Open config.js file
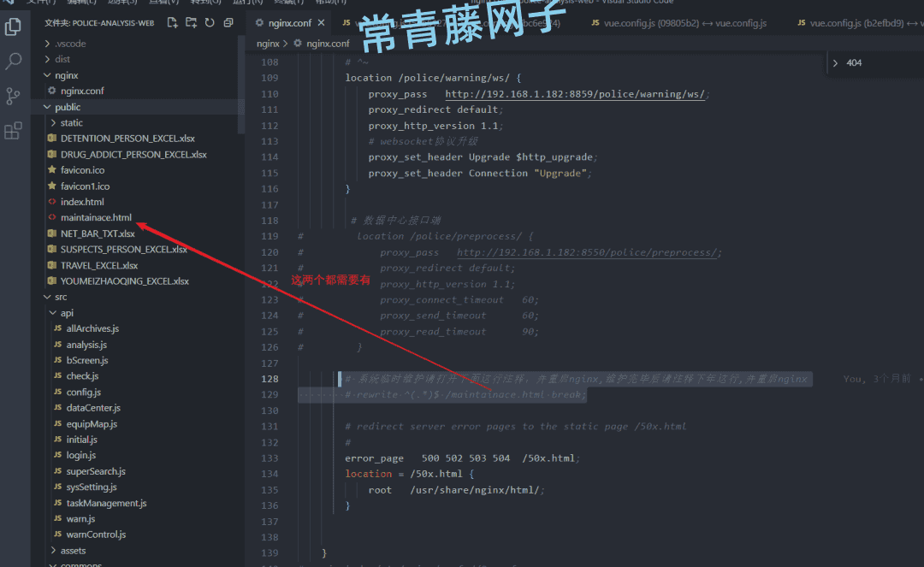The image size is (924, 567). click(83, 393)
